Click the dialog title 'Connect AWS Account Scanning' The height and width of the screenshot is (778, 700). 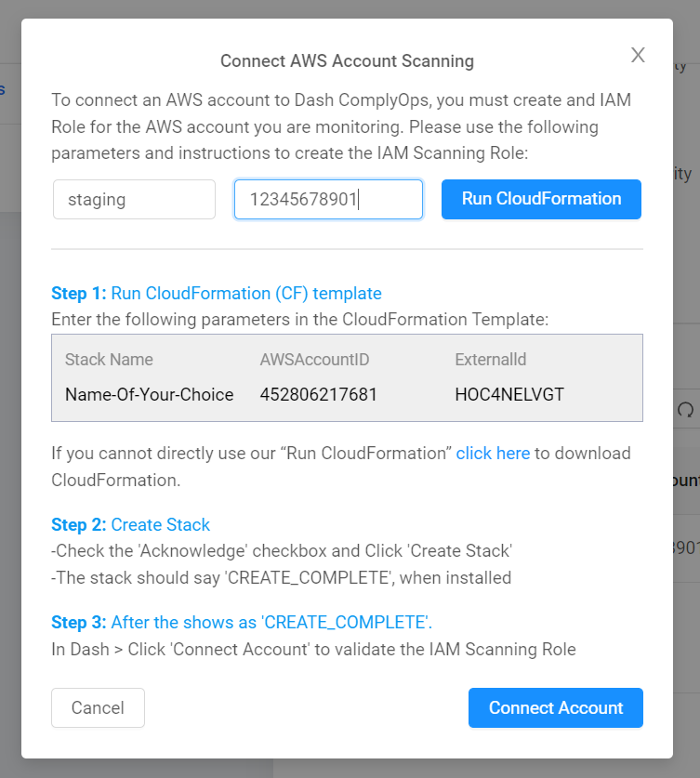point(347,61)
